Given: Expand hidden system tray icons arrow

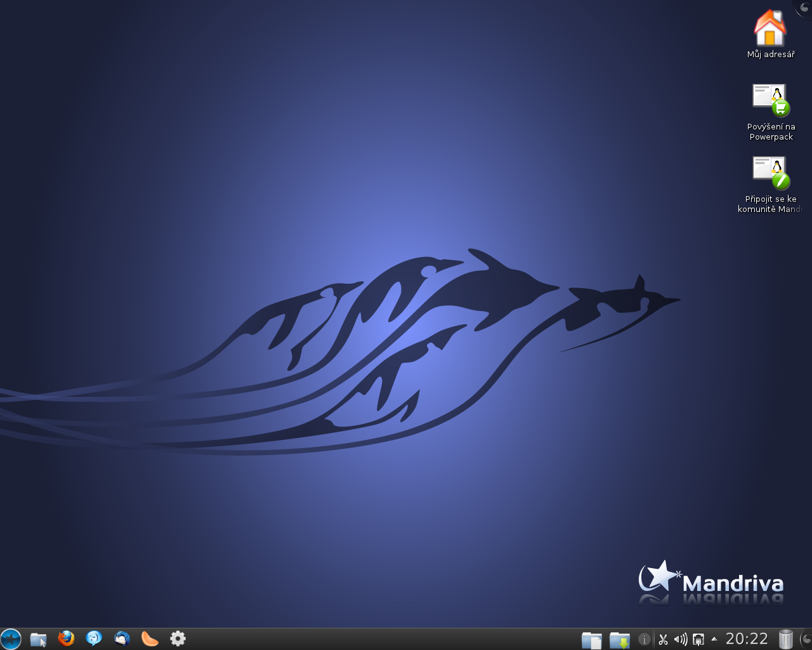Looking at the screenshot, I should pyautogui.click(x=714, y=639).
